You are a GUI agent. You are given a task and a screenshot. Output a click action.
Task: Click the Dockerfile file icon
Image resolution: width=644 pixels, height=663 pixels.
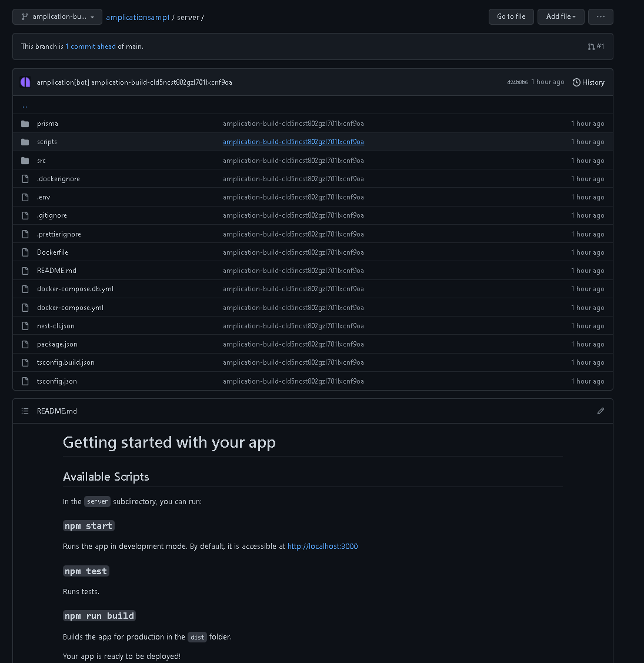pyautogui.click(x=25, y=252)
